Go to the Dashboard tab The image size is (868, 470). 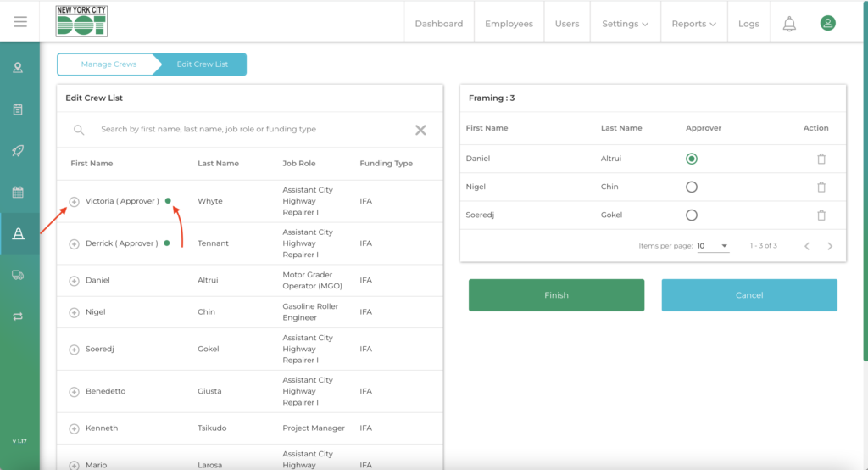438,24
